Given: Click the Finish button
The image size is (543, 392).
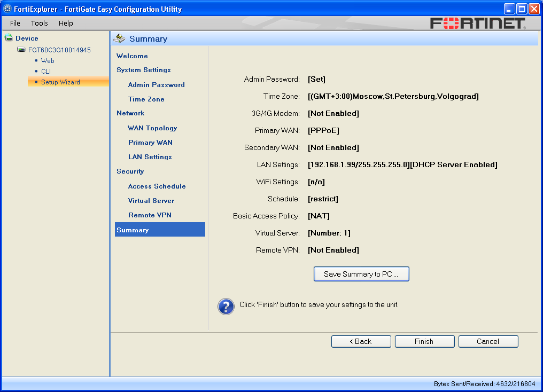Looking at the screenshot, I should 424,341.
